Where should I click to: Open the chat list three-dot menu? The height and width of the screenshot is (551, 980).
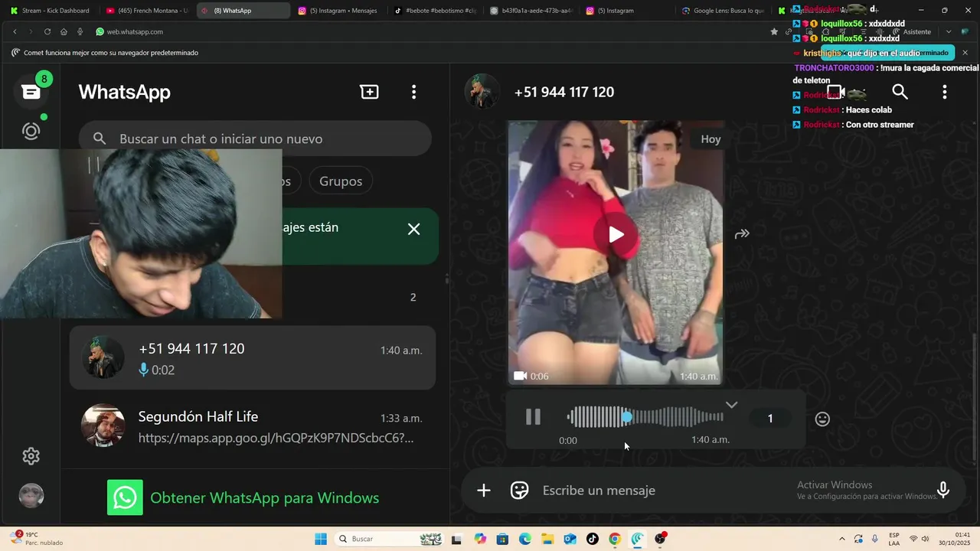(413, 92)
